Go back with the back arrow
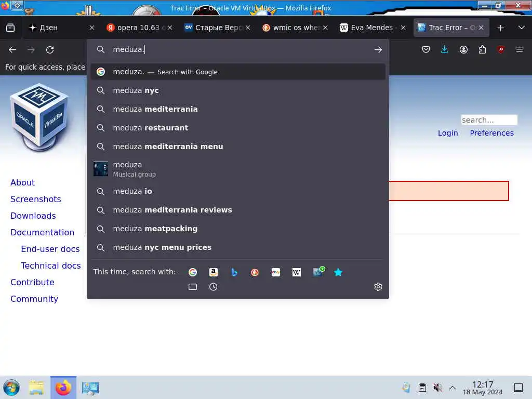532x399 pixels. [x=12, y=50]
